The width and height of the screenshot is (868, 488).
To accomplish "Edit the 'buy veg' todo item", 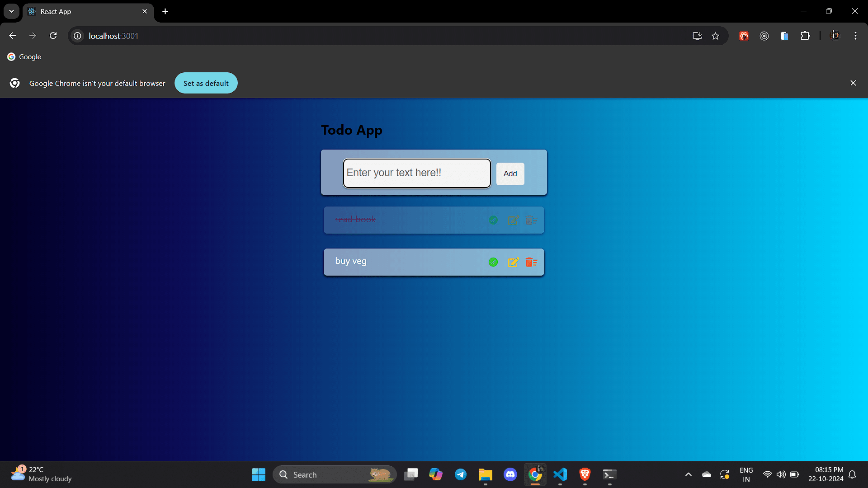I will 513,262.
